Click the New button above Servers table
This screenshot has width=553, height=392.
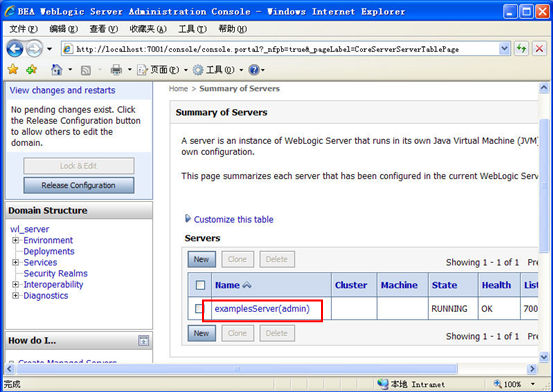(201, 259)
